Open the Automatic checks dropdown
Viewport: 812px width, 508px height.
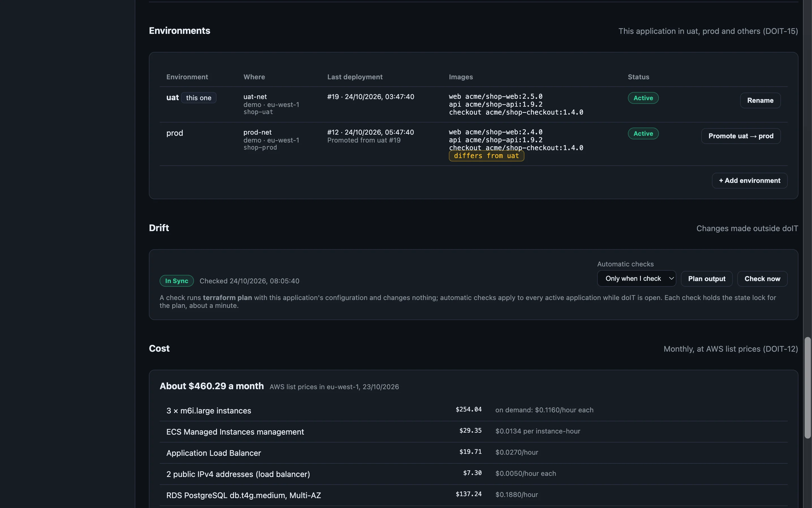[636, 279]
